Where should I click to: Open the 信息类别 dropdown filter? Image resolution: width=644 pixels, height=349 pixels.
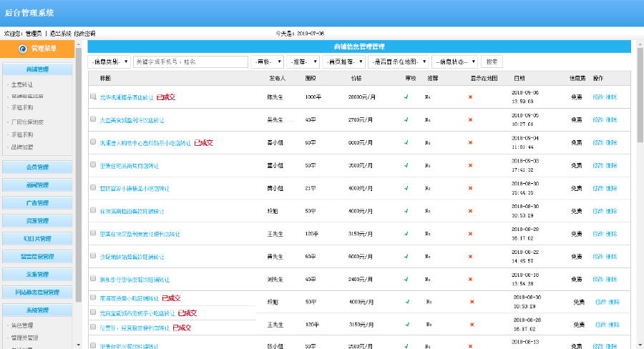point(109,62)
